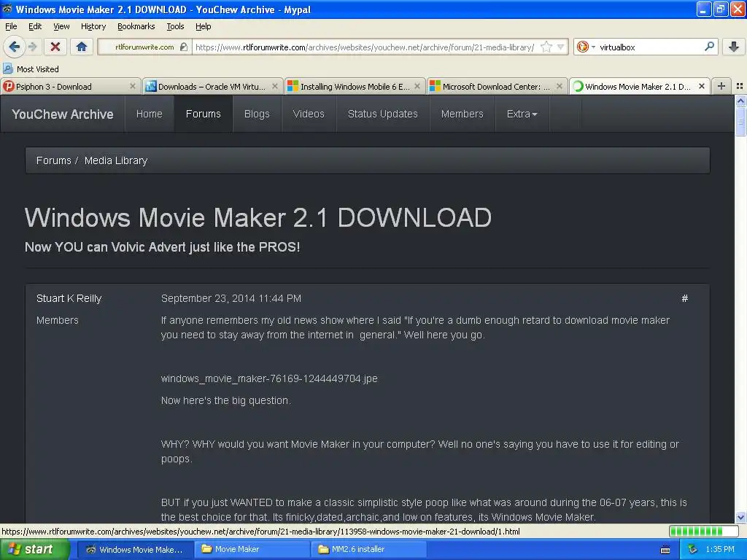Image resolution: width=747 pixels, height=560 pixels.
Task: Open the Home page icon
Action: 82,47
